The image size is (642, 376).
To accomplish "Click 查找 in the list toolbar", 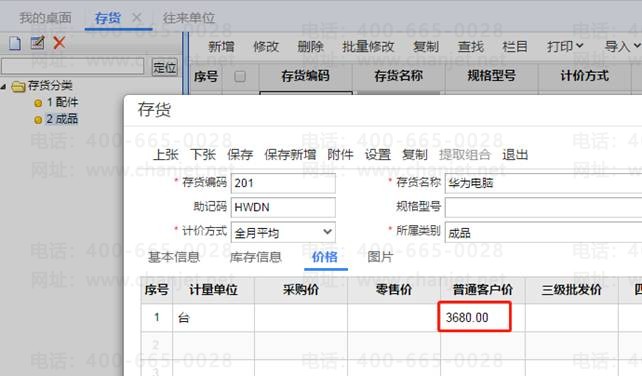I will [470, 47].
